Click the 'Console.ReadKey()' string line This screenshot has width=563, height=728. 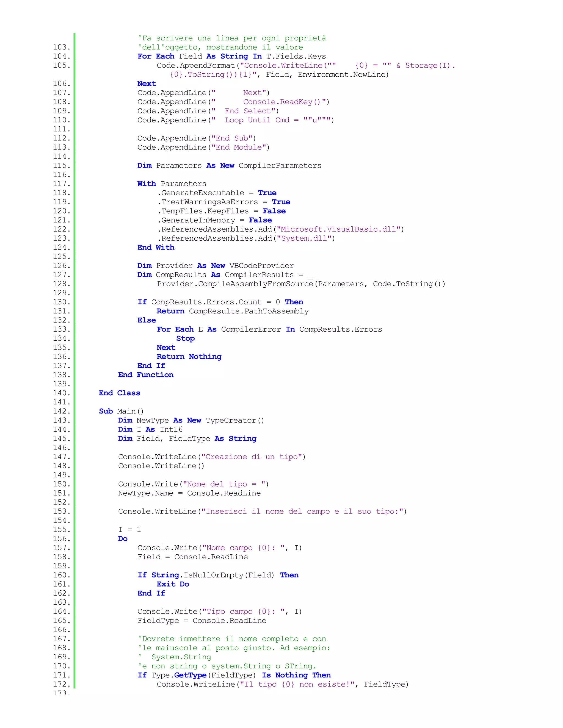click(x=233, y=102)
